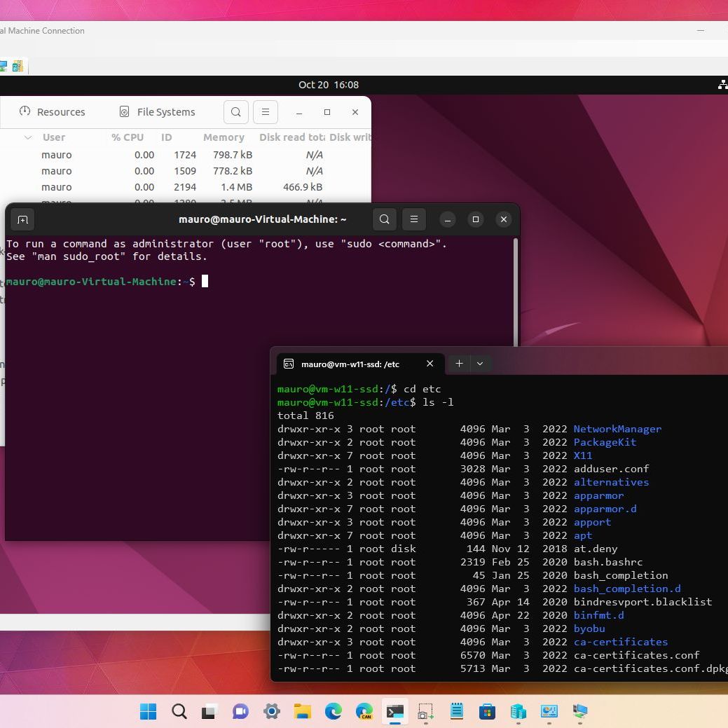Viewport: 728px width, 728px height.
Task: Open Windows Terminal profile dropdown arrow
Action: click(480, 364)
